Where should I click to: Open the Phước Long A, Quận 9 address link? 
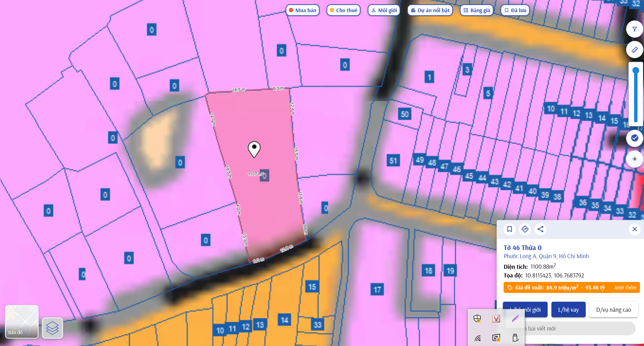pos(546,256)
